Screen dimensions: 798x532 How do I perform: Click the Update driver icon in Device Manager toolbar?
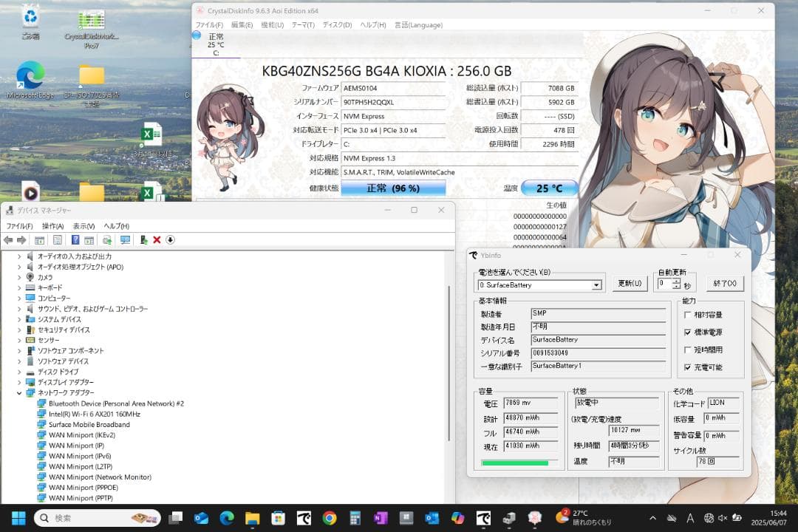click(107, 240)
